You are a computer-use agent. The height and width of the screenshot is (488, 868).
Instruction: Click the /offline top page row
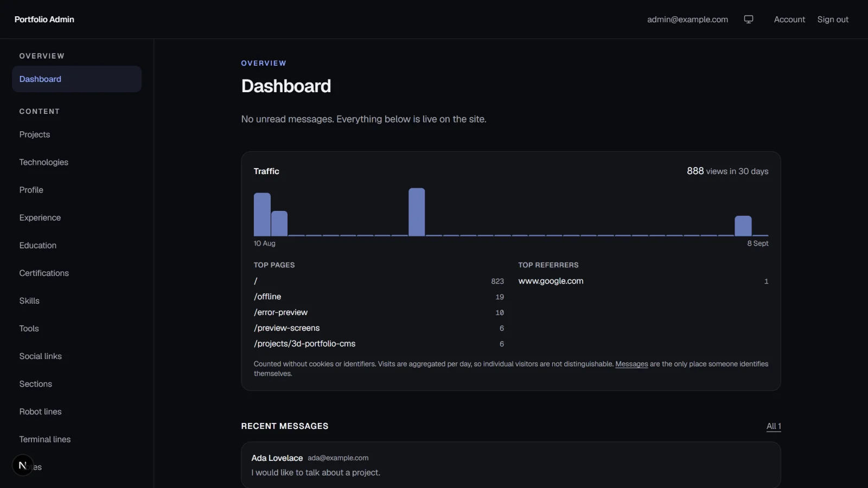point(379,297)
